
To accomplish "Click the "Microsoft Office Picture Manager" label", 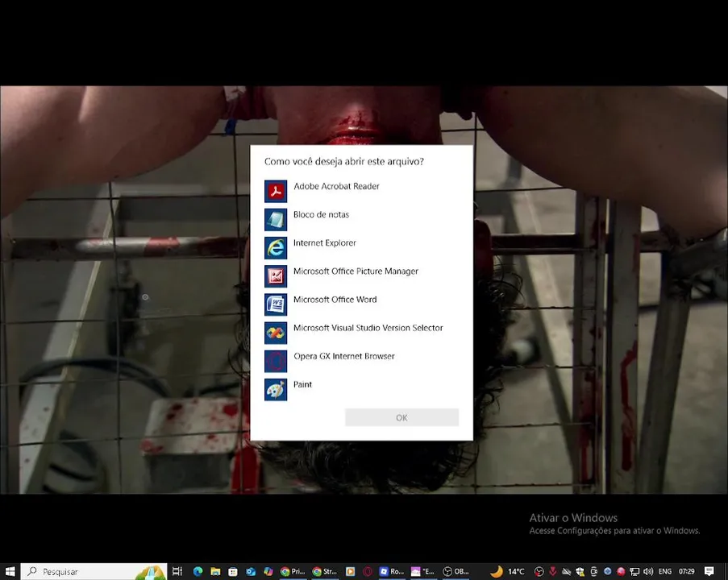I will point(356,271).
